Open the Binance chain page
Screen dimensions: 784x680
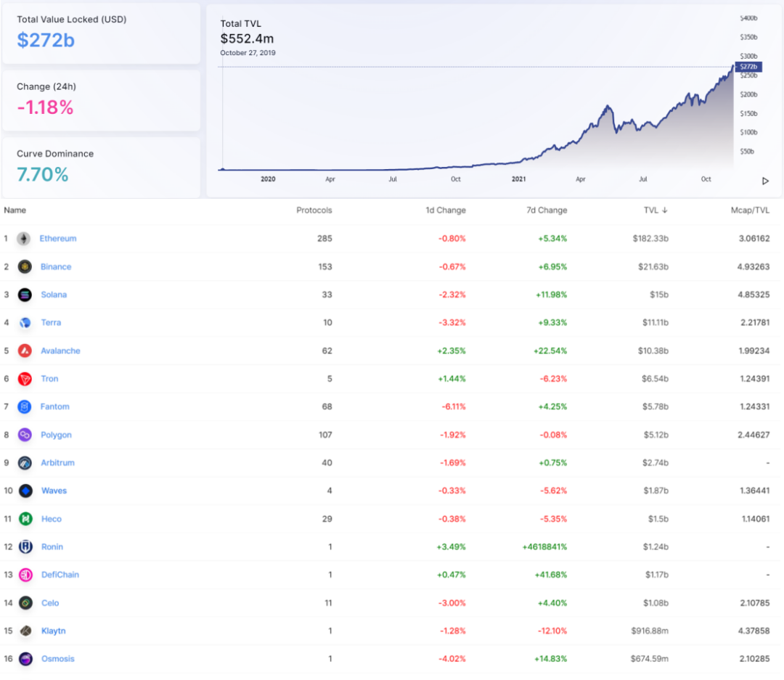coord(56,266)
